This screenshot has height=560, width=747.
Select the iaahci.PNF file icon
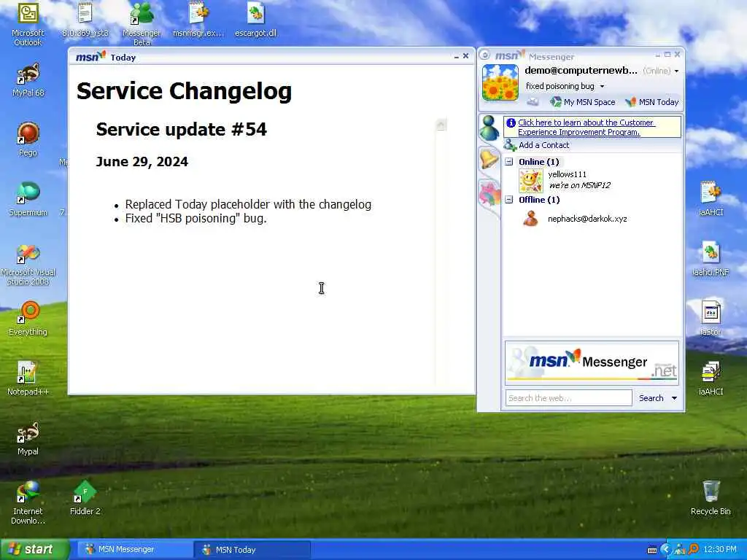[711, 259]
